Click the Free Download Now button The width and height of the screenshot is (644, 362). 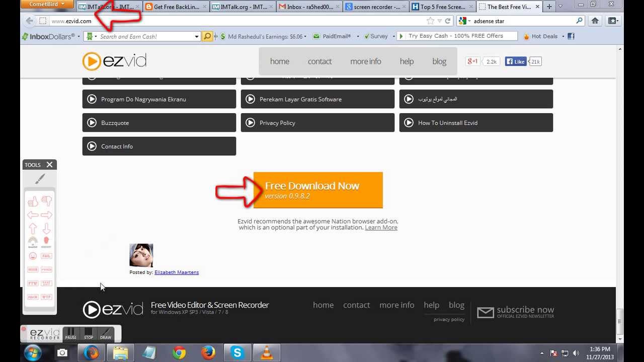318,190
